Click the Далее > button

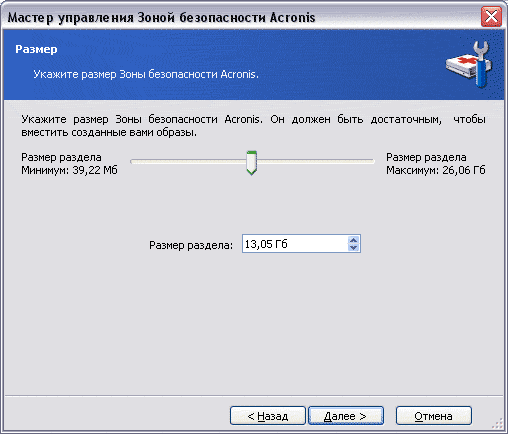click(x=346, y=416)
